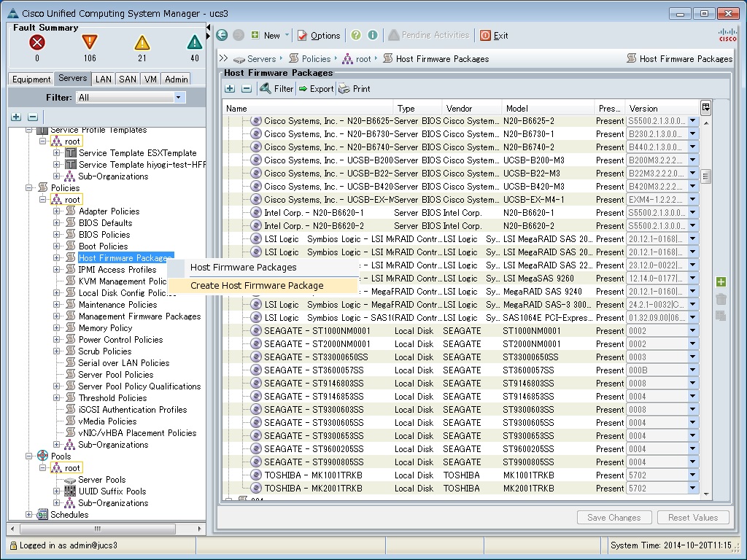747x560 pixels.
Task: Collapse all in navigation pane
Action: click(32, 117)
